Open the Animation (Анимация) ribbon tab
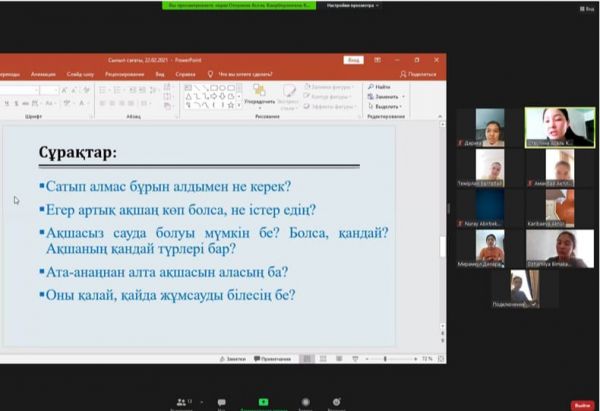This screenshot has width=600, height=411. click(x=44, y=73)
